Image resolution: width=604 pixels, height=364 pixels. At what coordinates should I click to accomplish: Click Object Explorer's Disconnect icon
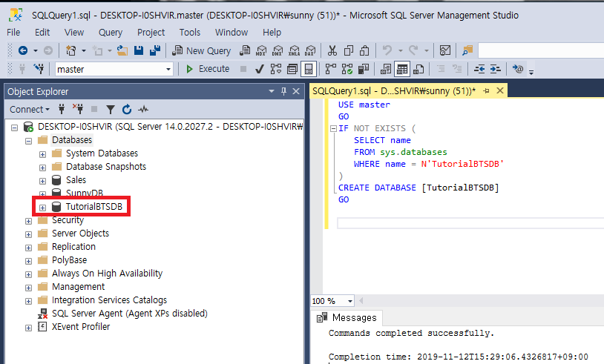(x=78, y=109)
